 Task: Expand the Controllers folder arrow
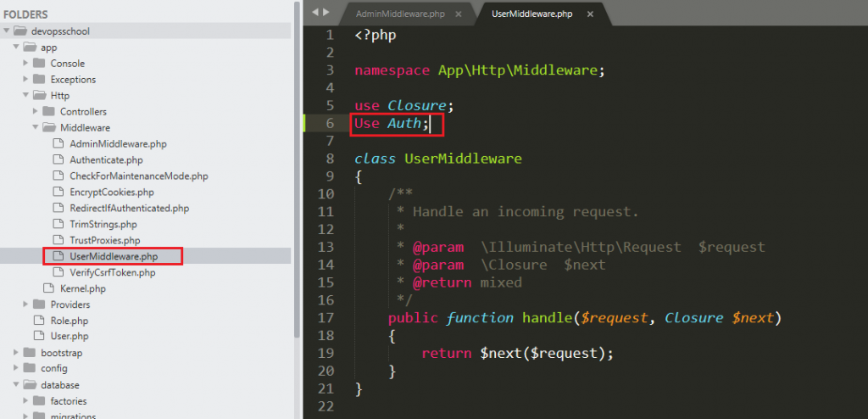click(36, 112)
